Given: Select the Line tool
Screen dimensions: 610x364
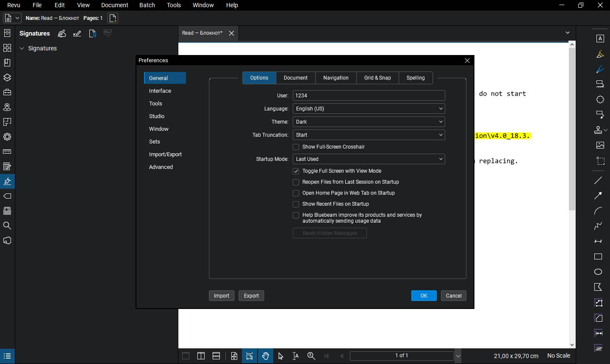Looking at the screenshot, I should pyautogui.click(x=598, y=181).
